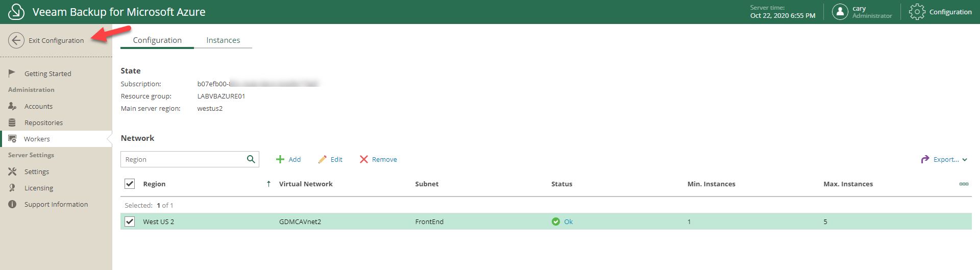Click the Veeam logo icon in header
Screen dimensions: 980x270
16,12
